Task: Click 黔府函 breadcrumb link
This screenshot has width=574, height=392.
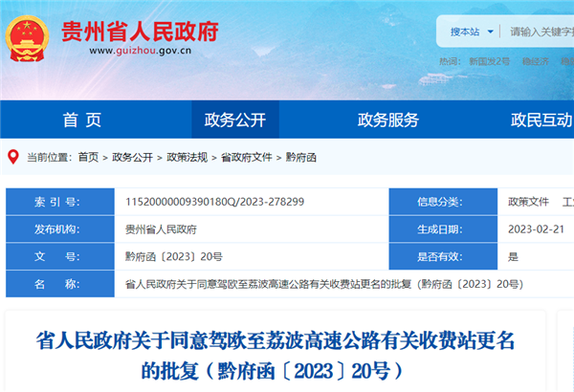Action: click(302, 157)
